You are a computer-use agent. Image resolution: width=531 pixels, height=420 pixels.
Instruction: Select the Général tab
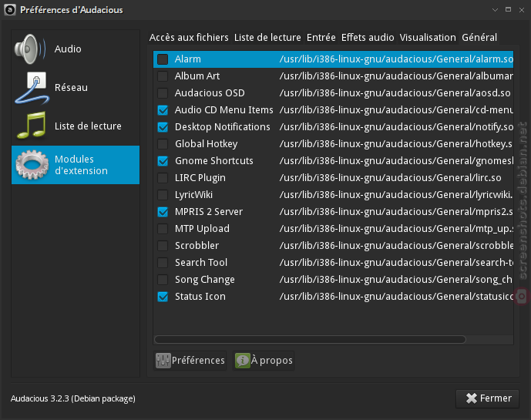479,37
